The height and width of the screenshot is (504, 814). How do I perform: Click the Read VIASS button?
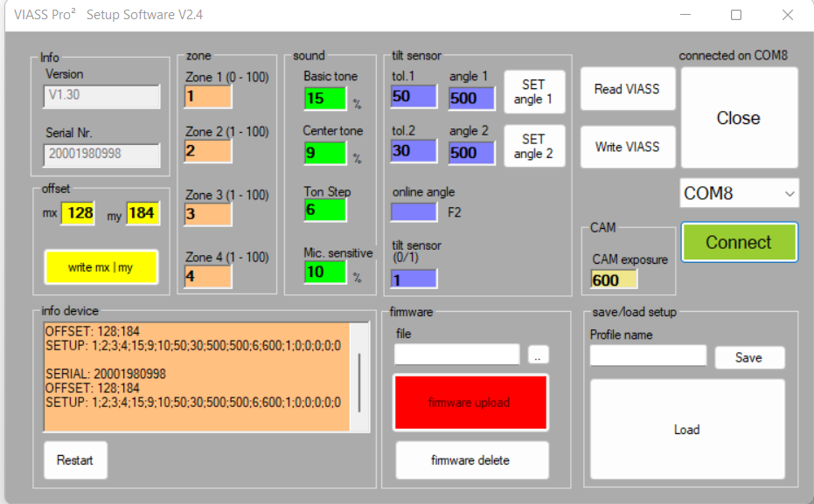click(x=628, y=89)
